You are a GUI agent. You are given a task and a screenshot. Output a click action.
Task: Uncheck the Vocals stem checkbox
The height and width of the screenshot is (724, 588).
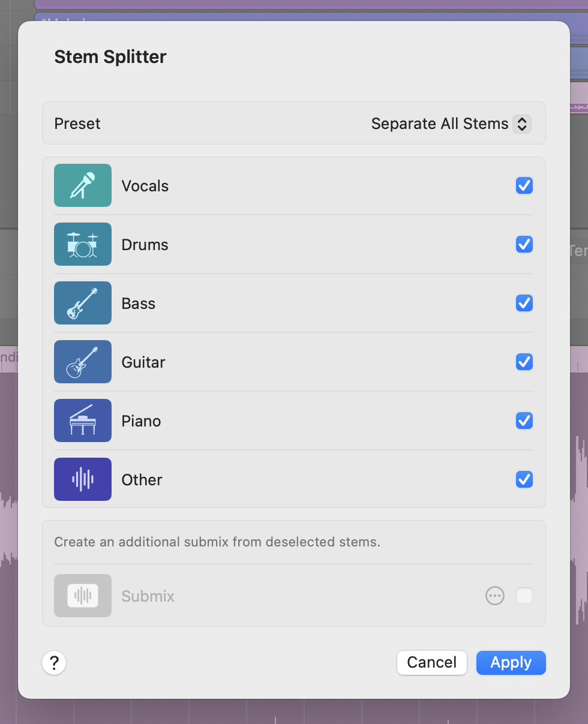click(x=524, y=185)
